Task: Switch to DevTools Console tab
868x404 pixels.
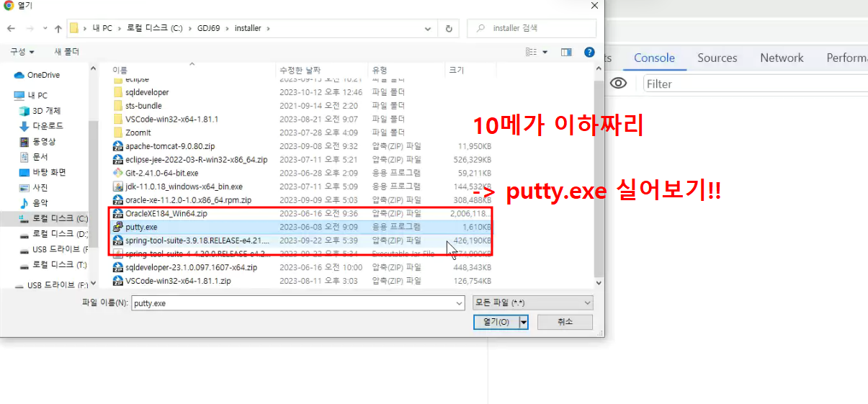Action: (x=654, y=58)
